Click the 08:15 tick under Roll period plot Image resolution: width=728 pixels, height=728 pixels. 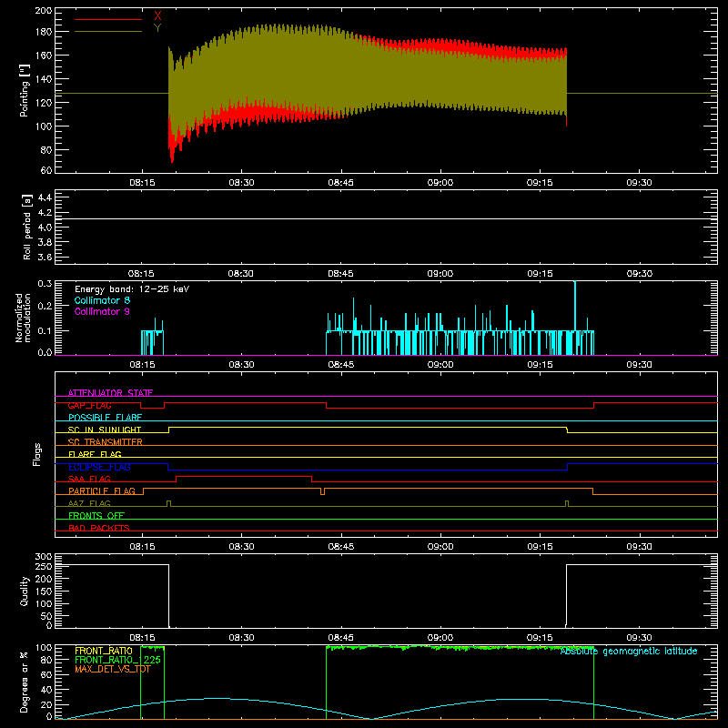point(141,274)
